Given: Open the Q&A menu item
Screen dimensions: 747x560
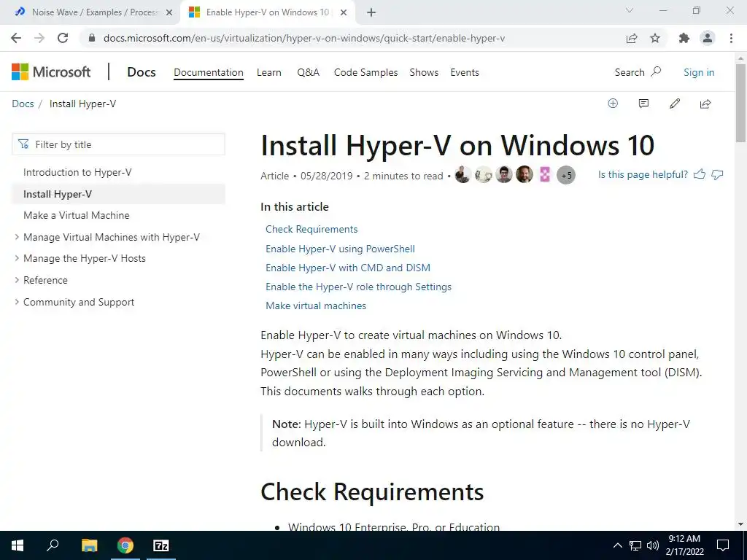Looking at the screenshot, I should pyautogui.click(x=309, y=72).
